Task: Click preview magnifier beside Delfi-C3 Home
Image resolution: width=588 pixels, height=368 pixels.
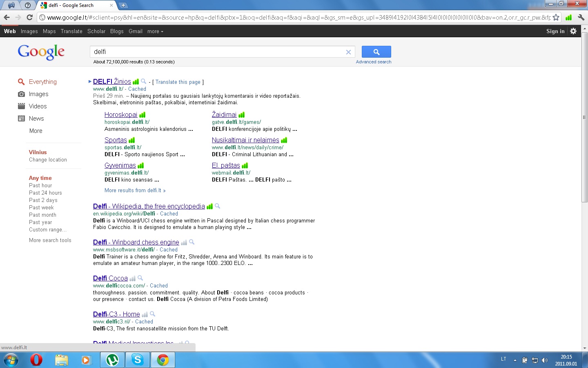Action: point(152,314)
